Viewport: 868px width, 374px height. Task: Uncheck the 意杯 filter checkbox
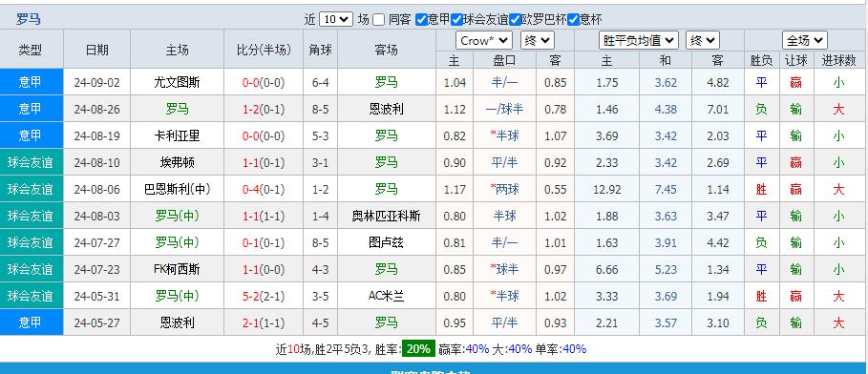[x=573, y=20]
